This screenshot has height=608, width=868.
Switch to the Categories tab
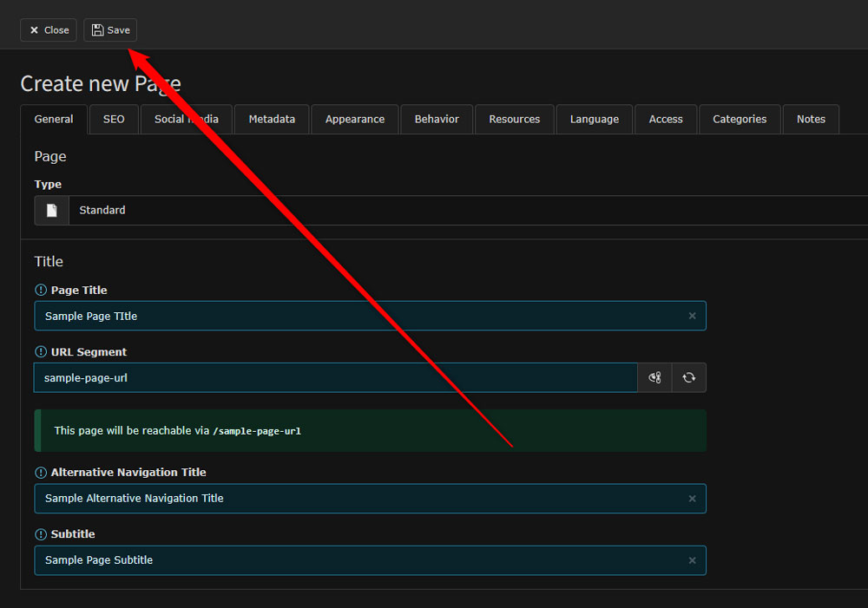[740, 120]
